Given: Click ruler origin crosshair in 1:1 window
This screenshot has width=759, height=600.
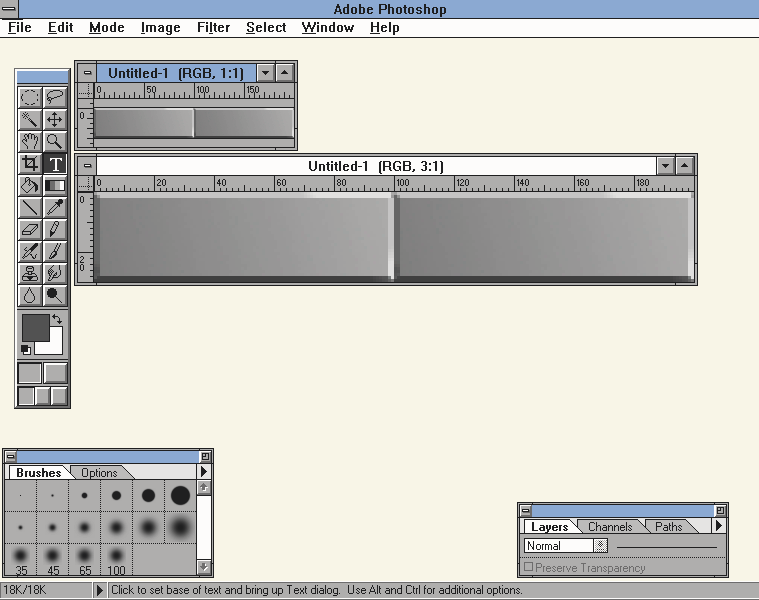Looking at the screenshot, I should point(86,90).
